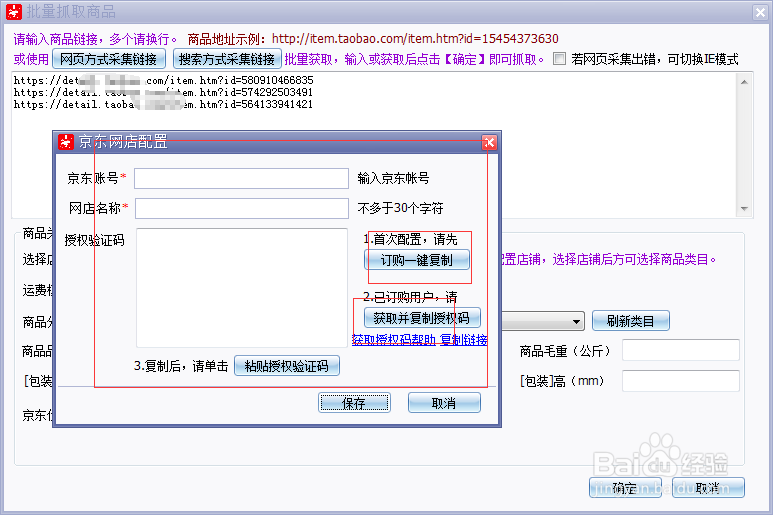Click the app icon in the 批量抓取商品 title bar

click(x=14, y=11)
